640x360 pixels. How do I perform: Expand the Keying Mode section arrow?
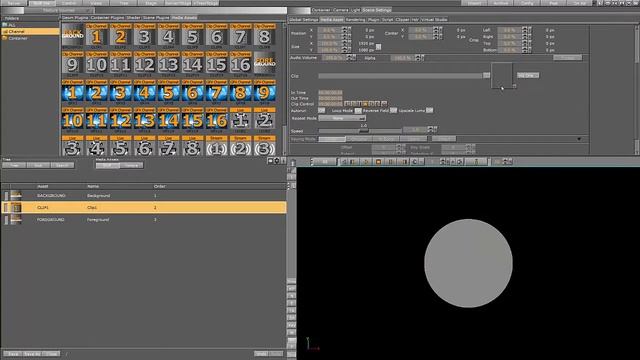tap(579, 139)
